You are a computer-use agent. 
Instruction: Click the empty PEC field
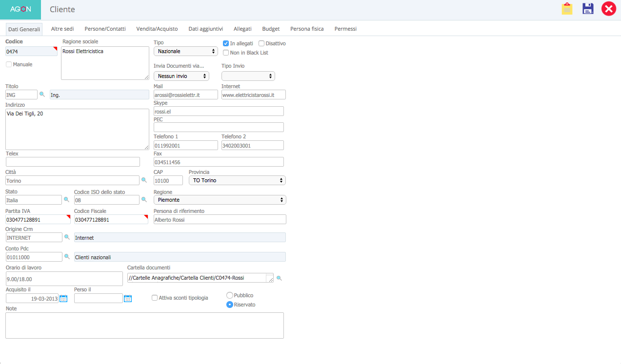click(x=219, y=127)
